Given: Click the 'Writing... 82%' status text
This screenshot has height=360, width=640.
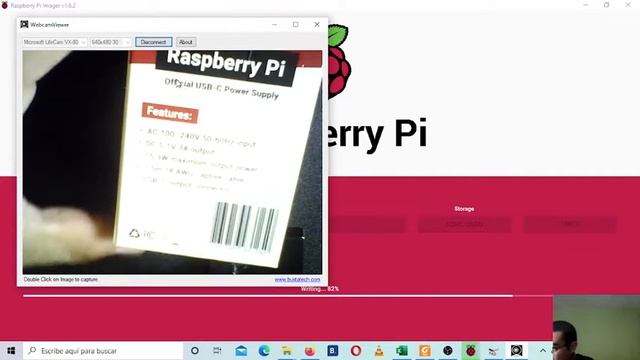Looking at the screenshot, I should [320, 289].
